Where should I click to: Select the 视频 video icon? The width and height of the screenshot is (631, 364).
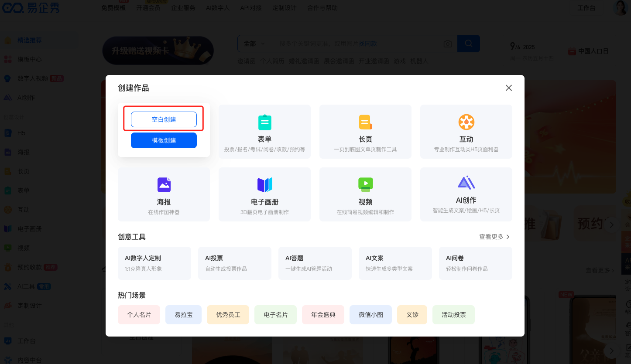point(365,185)
